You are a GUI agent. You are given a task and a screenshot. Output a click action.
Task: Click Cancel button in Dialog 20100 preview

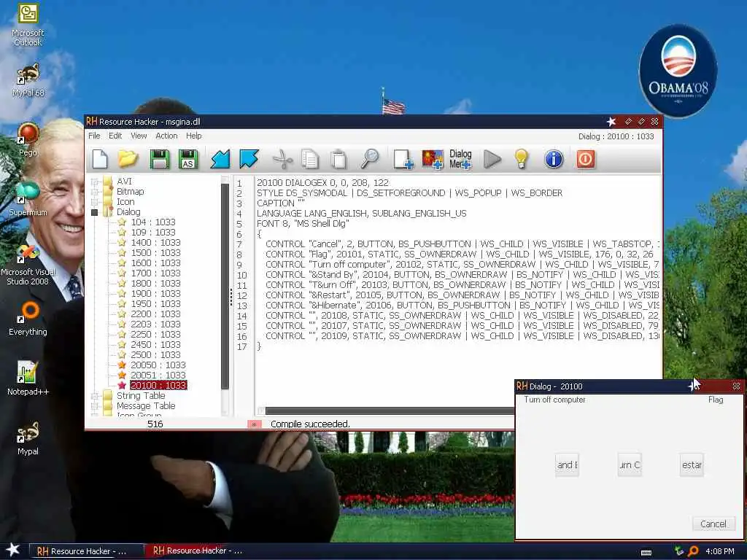(x=713, y=524)
